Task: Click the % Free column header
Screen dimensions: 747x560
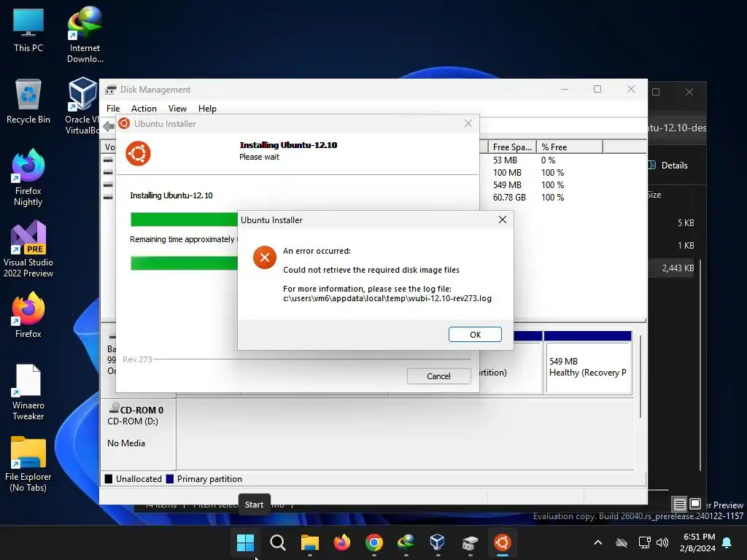Action: [x=570, y=147]
